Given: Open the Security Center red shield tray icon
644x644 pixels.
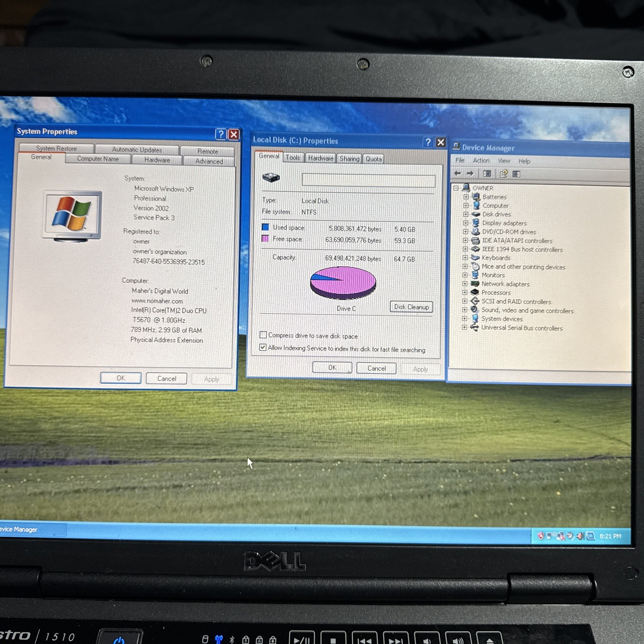Looking at the screenshot, I should tap(541, 536).
